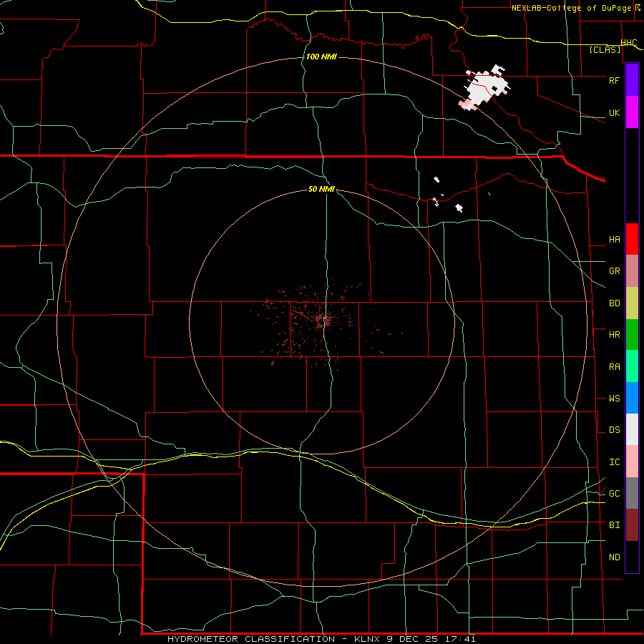Click the DS white legend color block
Viewport: 644px width, 644px height.
tap(632, 429)
